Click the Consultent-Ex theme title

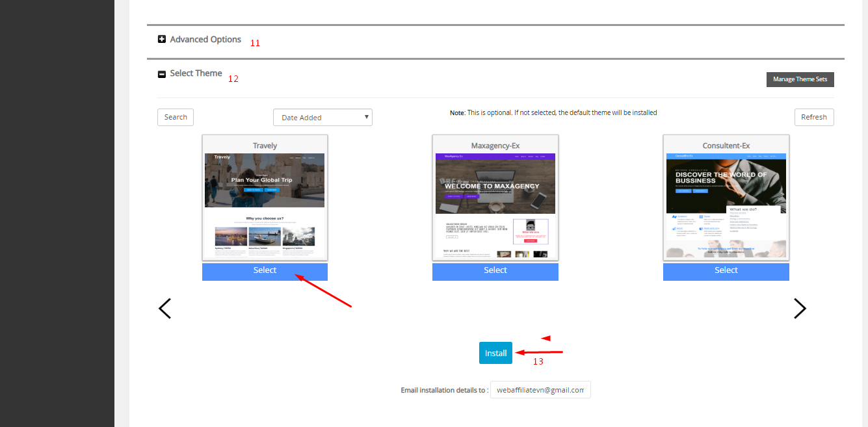pyautogui.click(x=726, y=146)
